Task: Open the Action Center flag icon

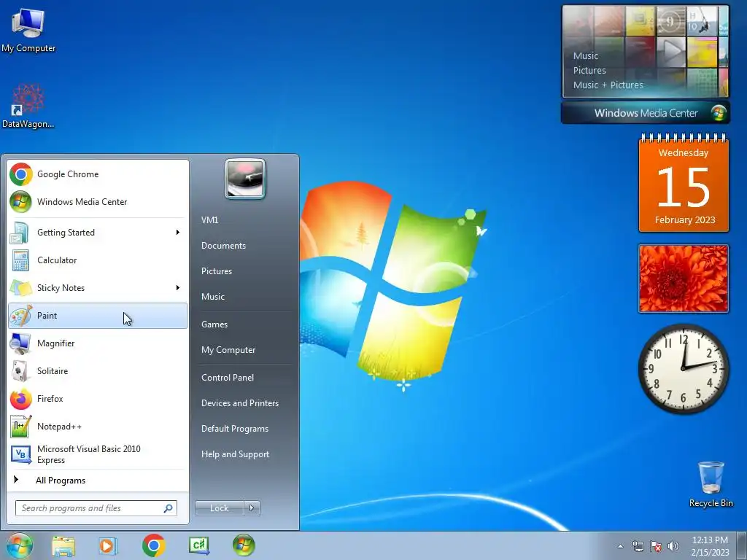Action: (x=656, y=546)
